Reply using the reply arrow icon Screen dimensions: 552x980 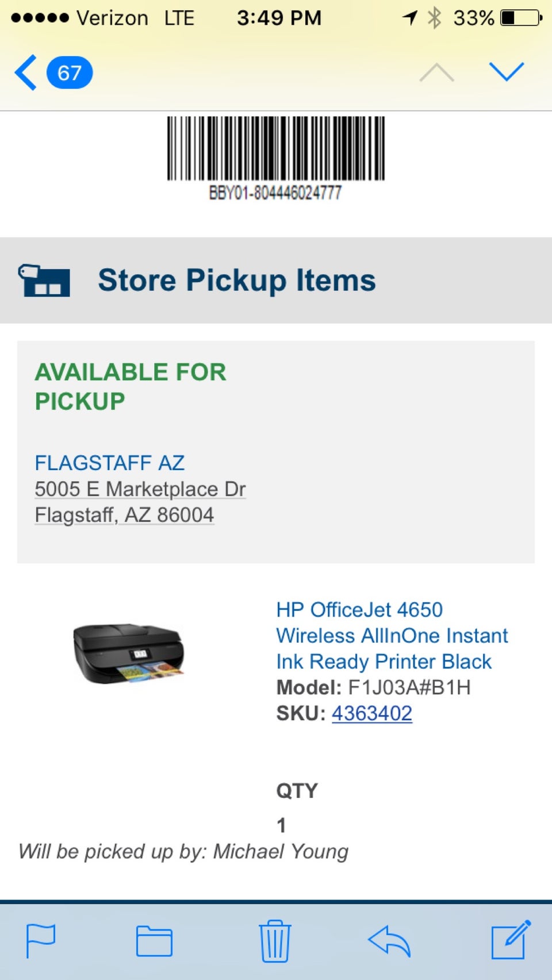pyautogui.click(x=389, y=941)
